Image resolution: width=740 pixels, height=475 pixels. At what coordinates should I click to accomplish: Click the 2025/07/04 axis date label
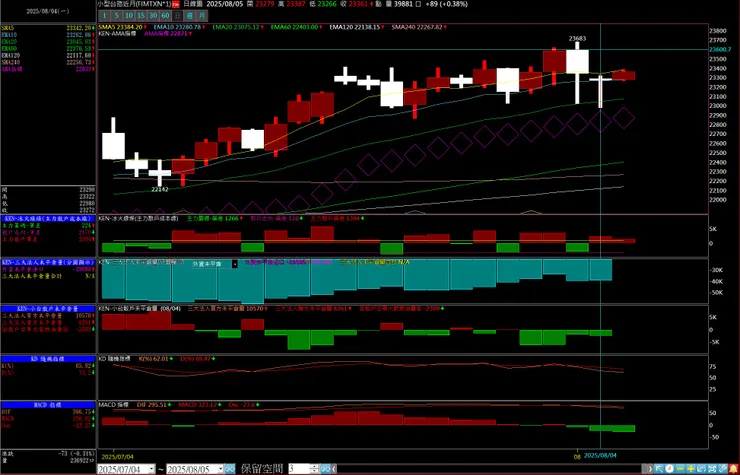click(118, 457)
